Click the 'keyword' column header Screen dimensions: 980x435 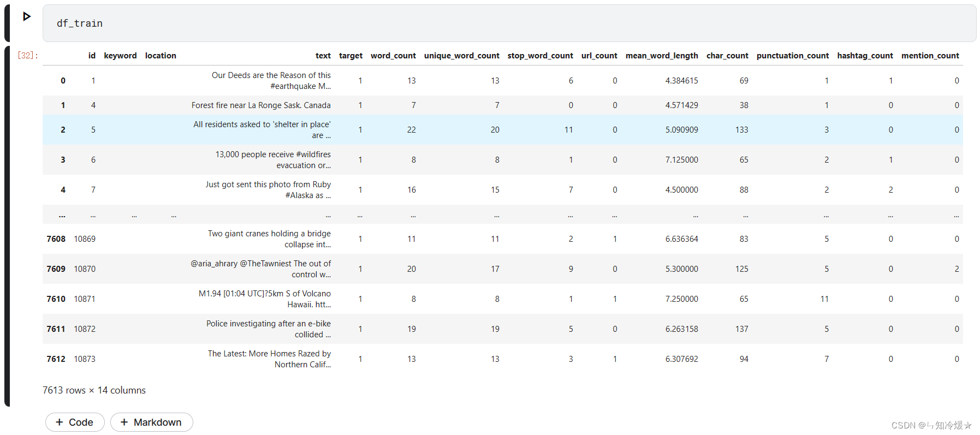(120, 56)
